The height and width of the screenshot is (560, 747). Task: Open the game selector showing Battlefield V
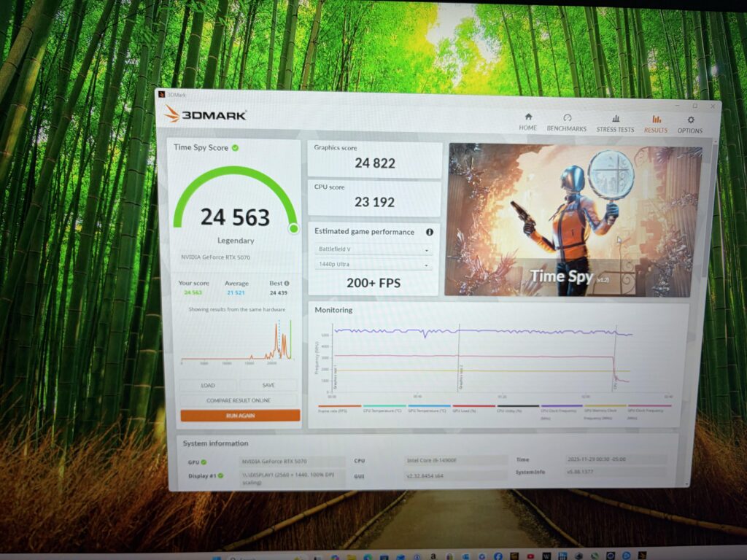tap(373, 249)
